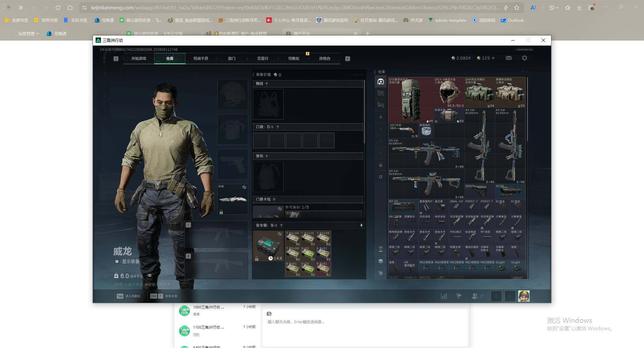
Task: Click the browser address bar
Action: click(x=295, y=7)
